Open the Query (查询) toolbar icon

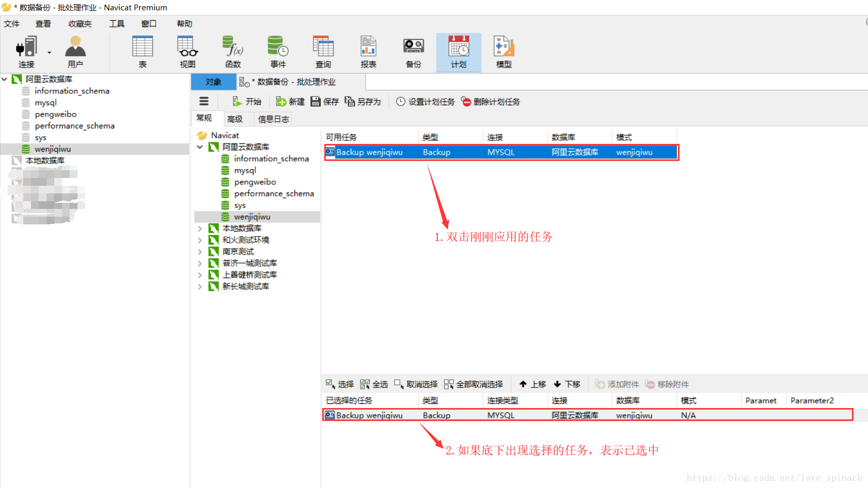323,52
